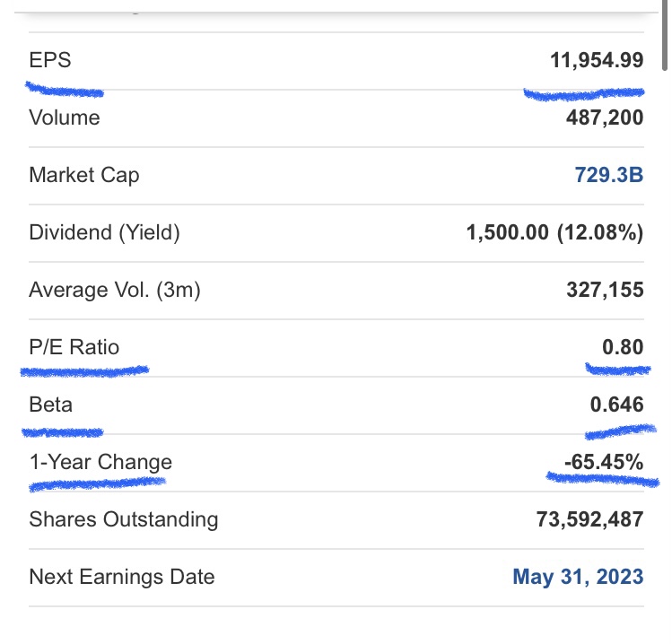Select the average volume value 327,155

(604, 290)
